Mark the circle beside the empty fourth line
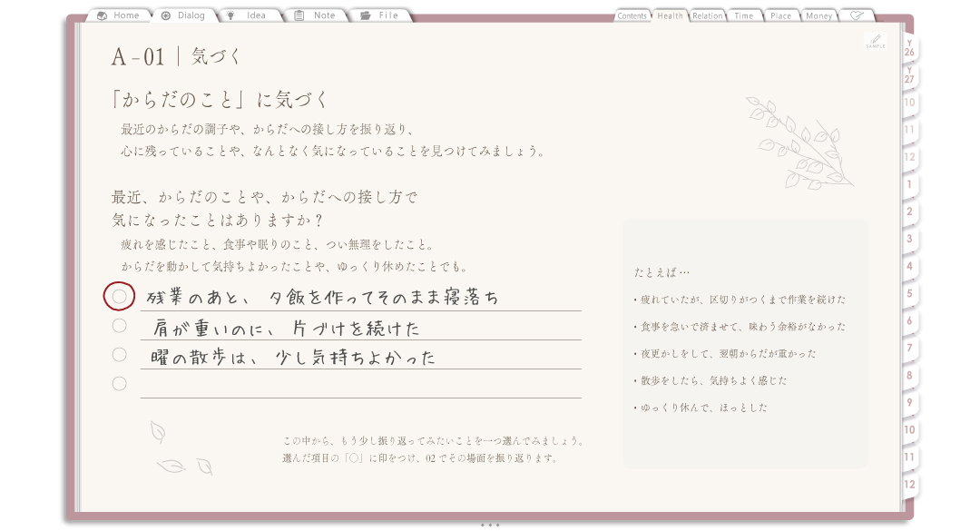 click(x=120, y=383)
